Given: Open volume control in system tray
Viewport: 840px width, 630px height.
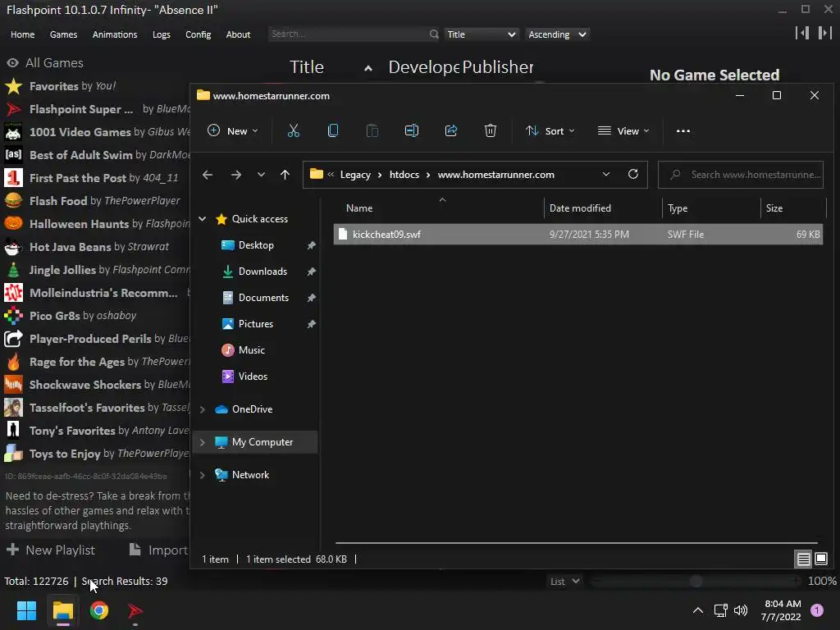Looking at the screenshot, I should pyautogui.click(x=741, y=610).
